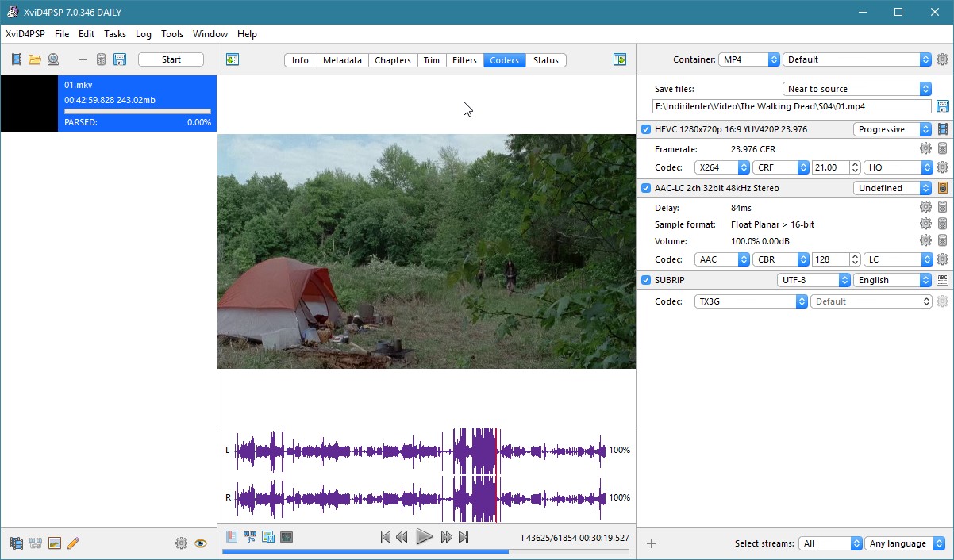Click the save tasks floppy disk icon
Viewport: 954px width, 560px height.
point(120,59)
